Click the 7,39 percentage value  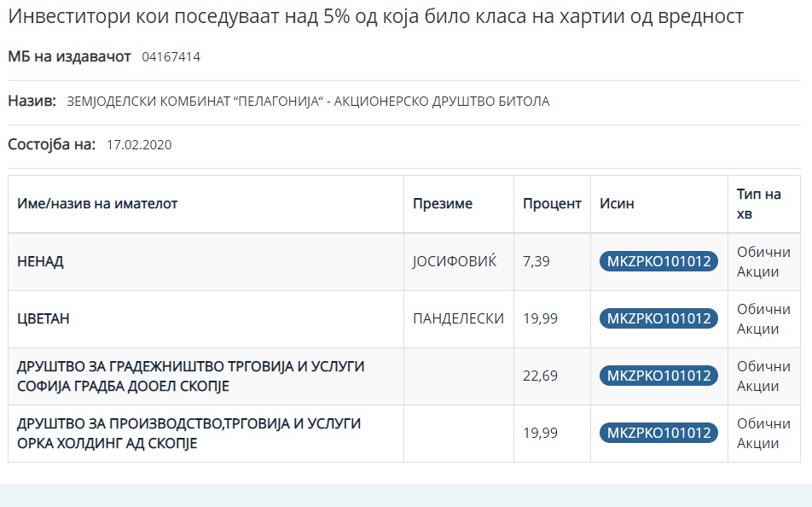[536, 262]
